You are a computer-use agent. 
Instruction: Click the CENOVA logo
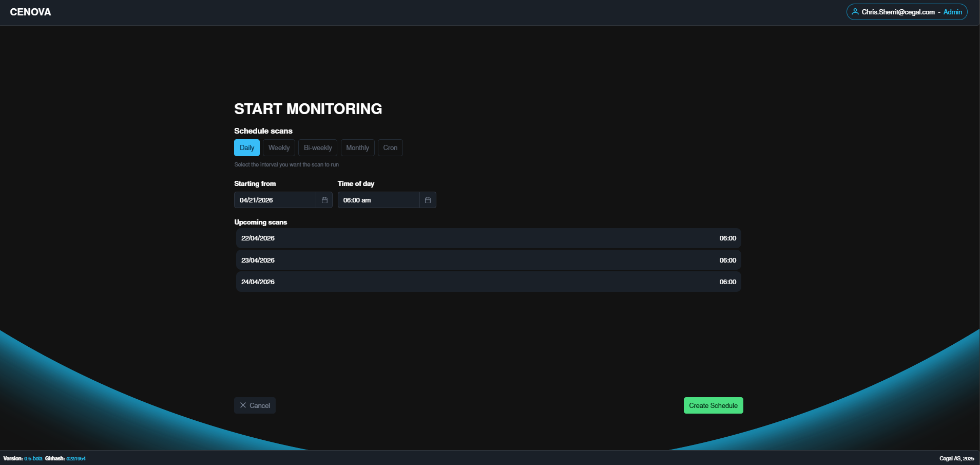[30, 12]
